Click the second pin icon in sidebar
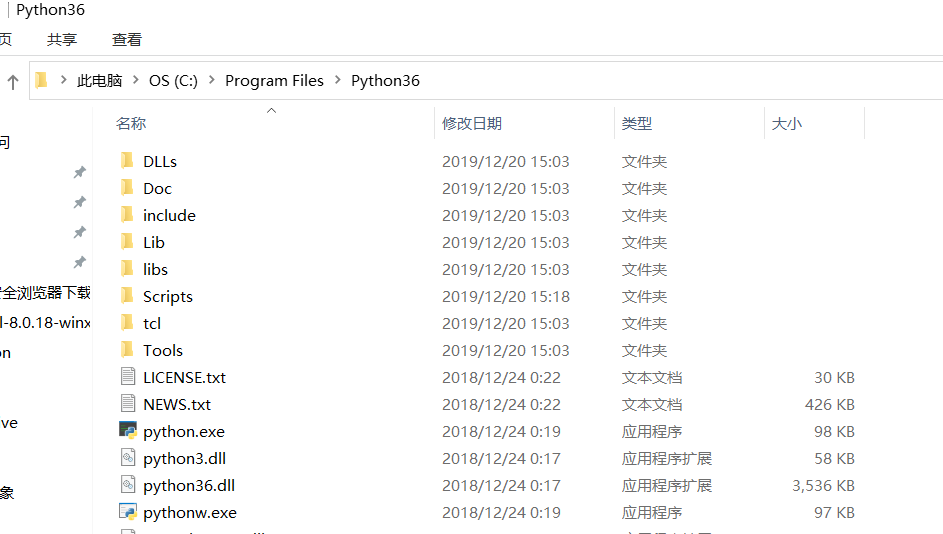 pos(79,202)
